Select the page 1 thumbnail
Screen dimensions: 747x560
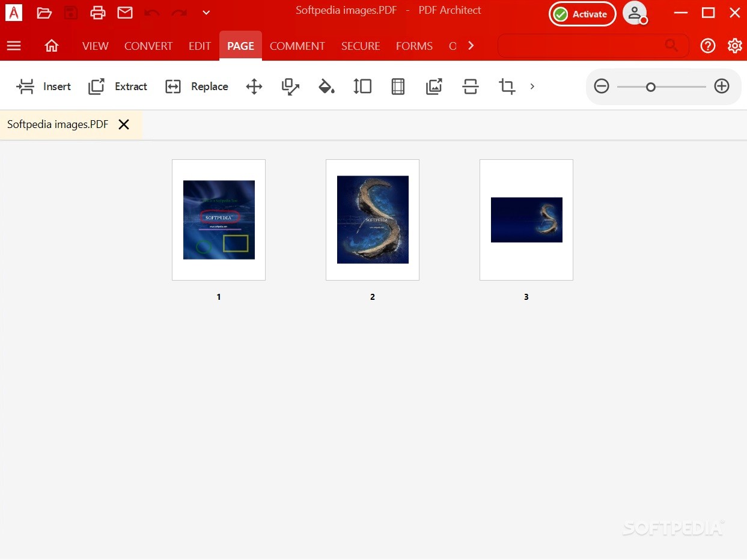point(219,220)
